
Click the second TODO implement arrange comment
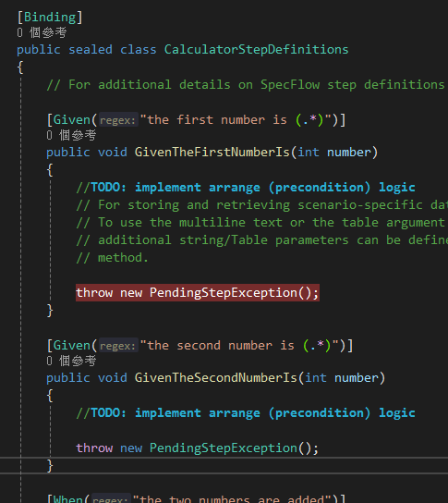tap(246, 413)
